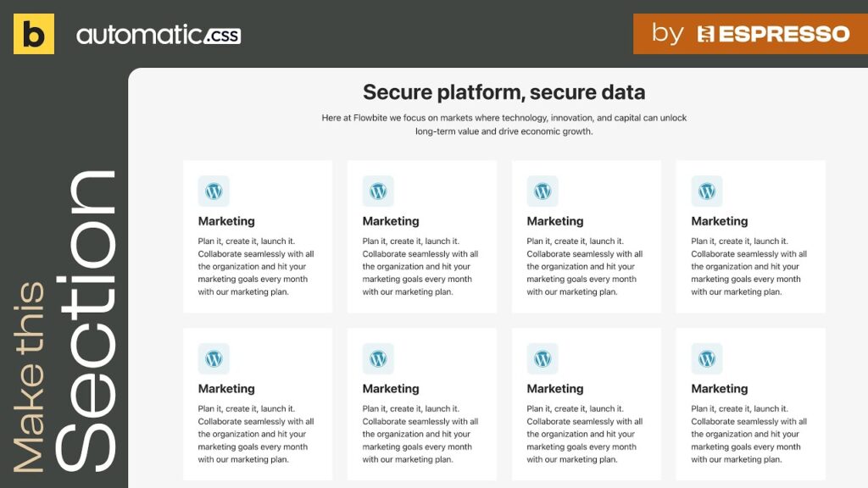The height and width of the screenshot is (488, 868).
Task: Click Marketing title in second bottom-row card
Action: 391,389
